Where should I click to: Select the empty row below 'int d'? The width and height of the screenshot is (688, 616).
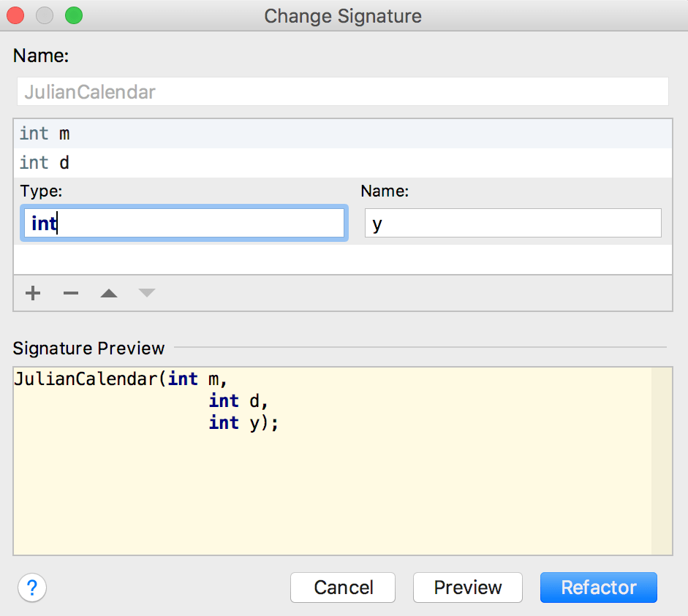click(292, 259)
